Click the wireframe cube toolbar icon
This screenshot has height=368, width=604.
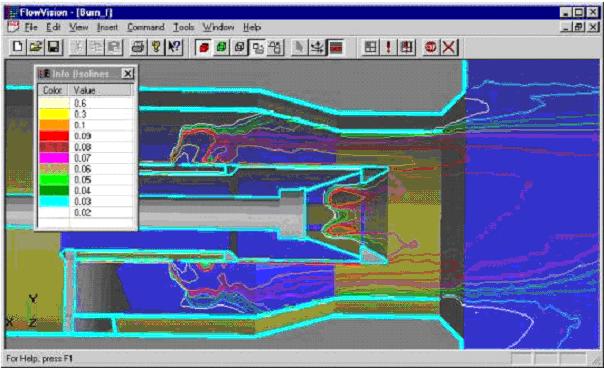[240, 47]
